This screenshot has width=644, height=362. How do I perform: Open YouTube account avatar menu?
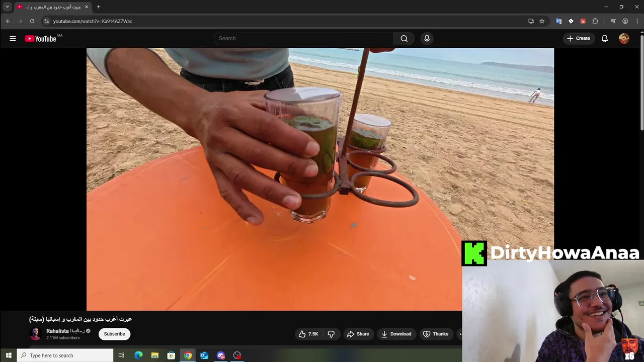[x=624, y=38]
